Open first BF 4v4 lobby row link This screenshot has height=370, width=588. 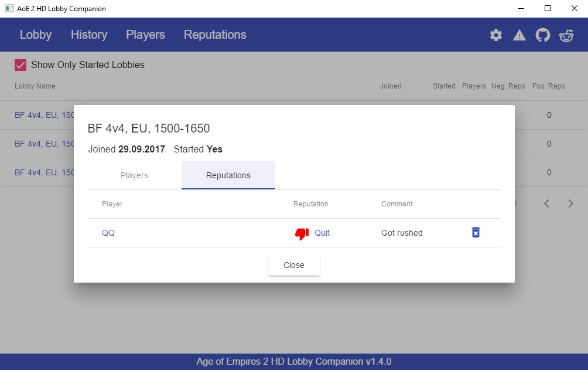[44, 115]
